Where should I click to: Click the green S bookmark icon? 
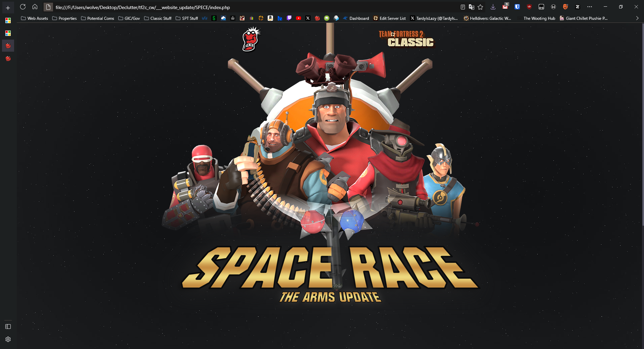[214, 18]
